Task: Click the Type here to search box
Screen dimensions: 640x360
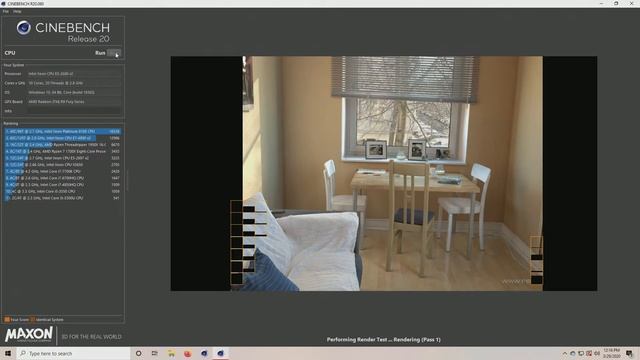Action: (73, 353)
